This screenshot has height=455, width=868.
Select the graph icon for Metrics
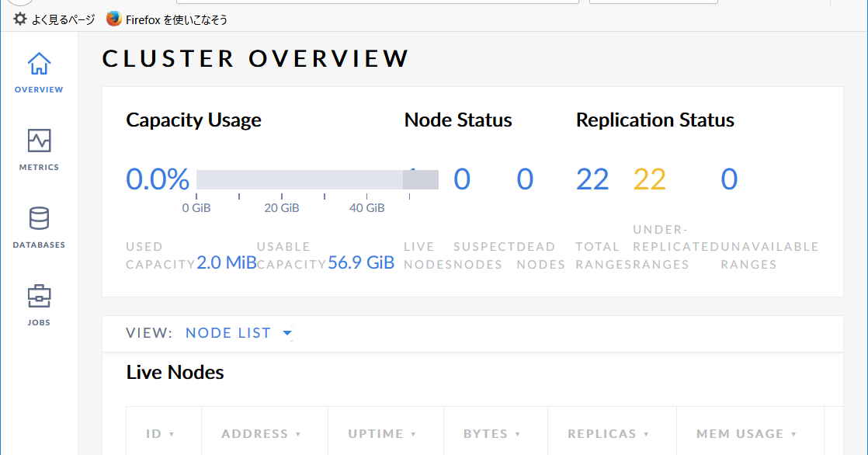coord(38,140)
